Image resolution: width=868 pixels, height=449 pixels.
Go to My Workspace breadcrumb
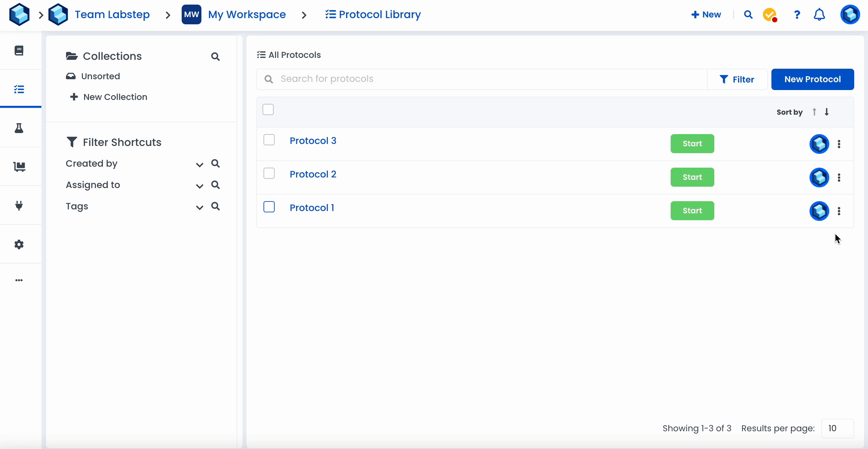point(247,14)
